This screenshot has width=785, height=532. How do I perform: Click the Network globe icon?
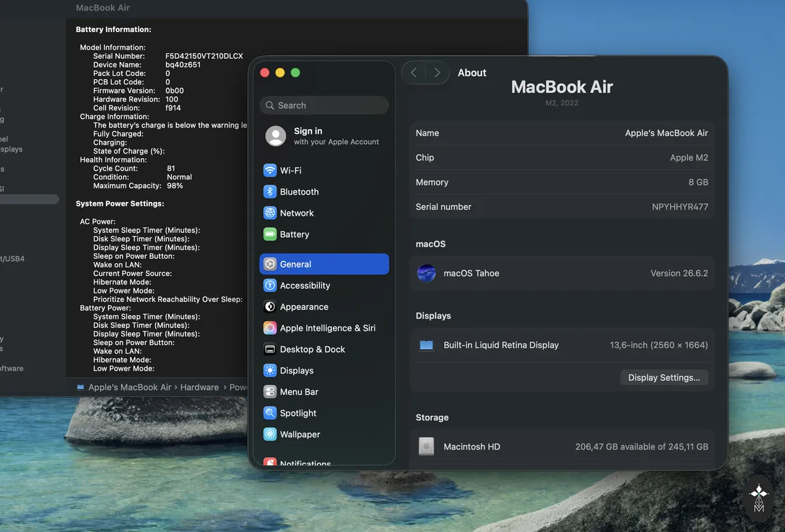click(x=270, y=213)
